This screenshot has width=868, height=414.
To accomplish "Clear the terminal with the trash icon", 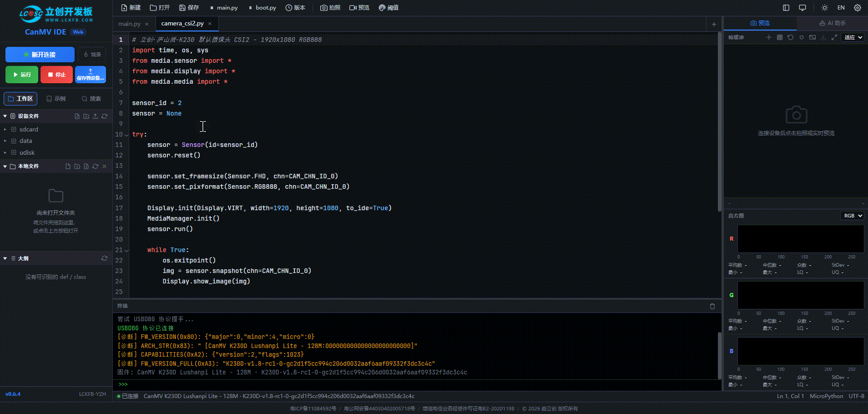I will (x=712, y=306).
